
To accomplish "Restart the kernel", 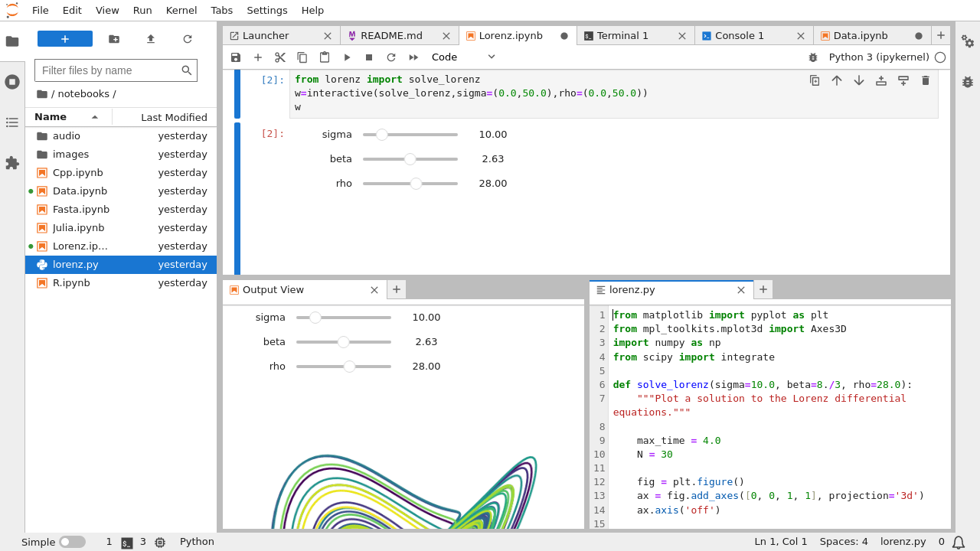I will pos(390,57).
